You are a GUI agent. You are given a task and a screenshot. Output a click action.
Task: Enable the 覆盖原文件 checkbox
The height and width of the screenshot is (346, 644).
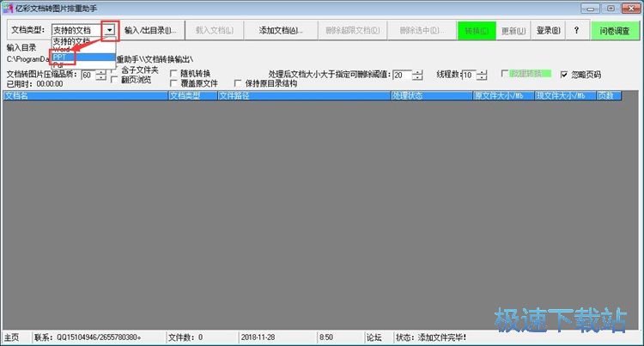pyautogui.click(x=173, y=83)
